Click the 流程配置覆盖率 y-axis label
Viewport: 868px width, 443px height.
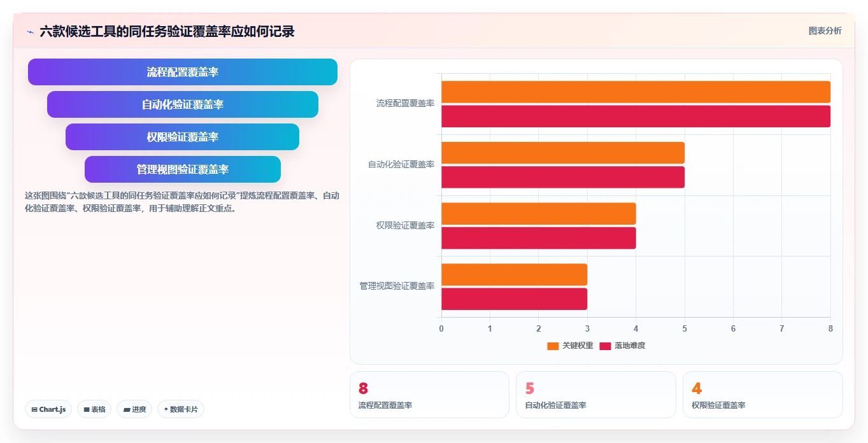(405, 104)
